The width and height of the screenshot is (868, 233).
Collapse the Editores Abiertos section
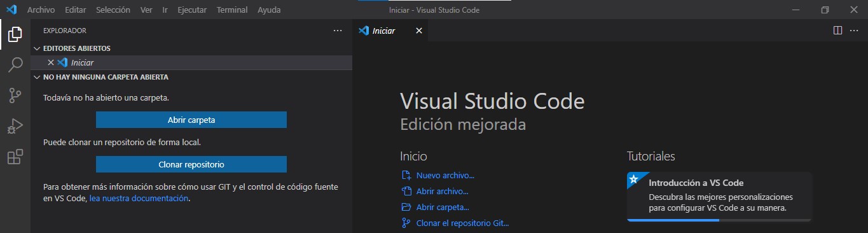tap(37, 48)
